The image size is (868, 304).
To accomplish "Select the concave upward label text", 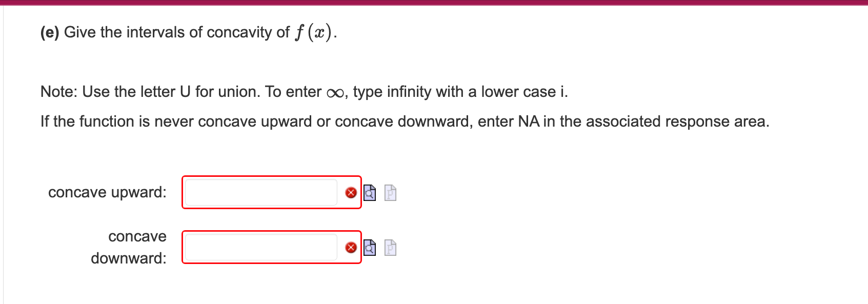I will pos(107,192).
